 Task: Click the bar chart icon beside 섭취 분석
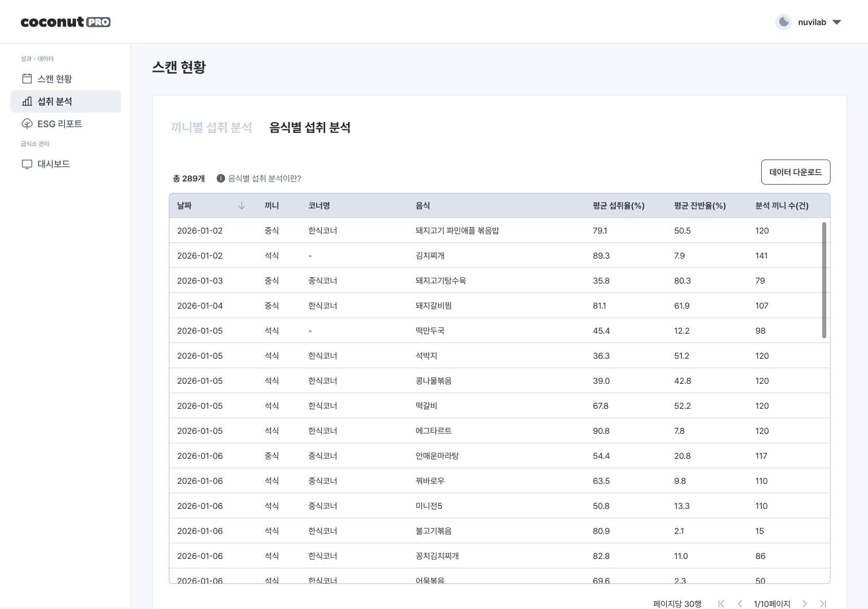pos(27,101)
